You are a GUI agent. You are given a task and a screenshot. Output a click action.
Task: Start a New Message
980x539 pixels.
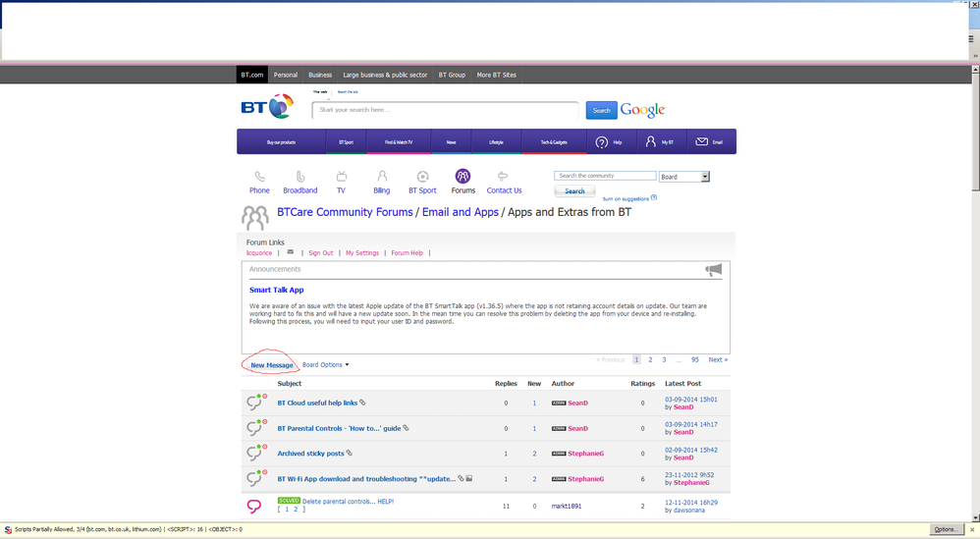click(x=272, y=365)
